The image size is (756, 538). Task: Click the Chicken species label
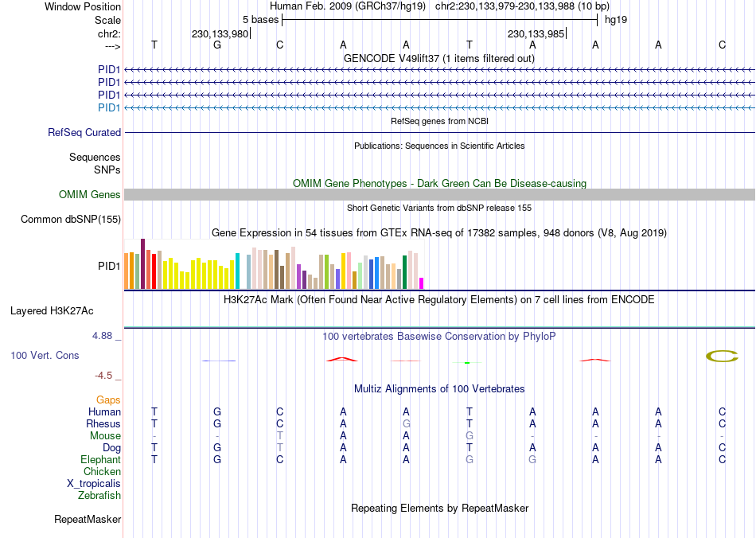coord(102,471)
